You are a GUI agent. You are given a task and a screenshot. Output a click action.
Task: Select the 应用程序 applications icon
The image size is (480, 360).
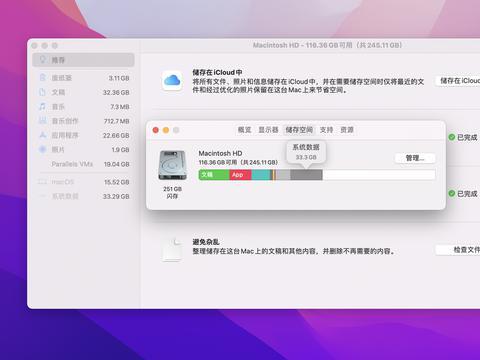(42, 135)
